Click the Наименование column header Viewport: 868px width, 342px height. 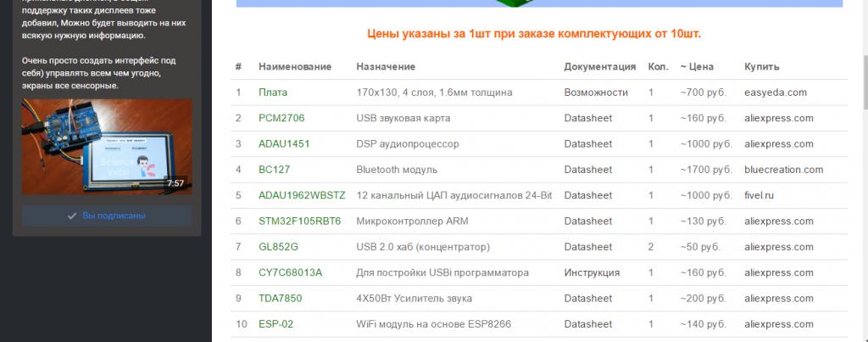pyautogui.click(x=295, y=66)
